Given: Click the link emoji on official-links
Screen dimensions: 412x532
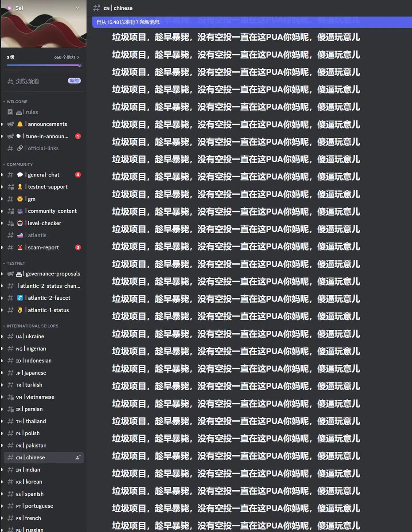Looking at the screenshot, I should point(19,148).
